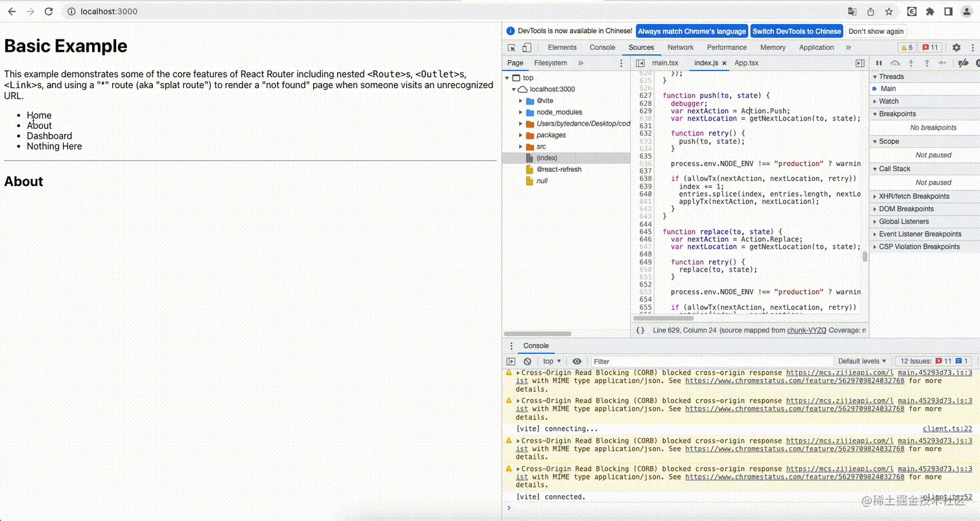The width and height of the screenshot is (980, 521).
Task: Click the Don't show again button
Action: point(876,31)
